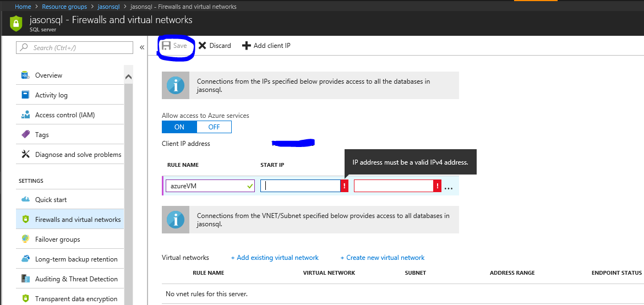Click the Transparent data encryption shield icon

click(x=25, y=299)
